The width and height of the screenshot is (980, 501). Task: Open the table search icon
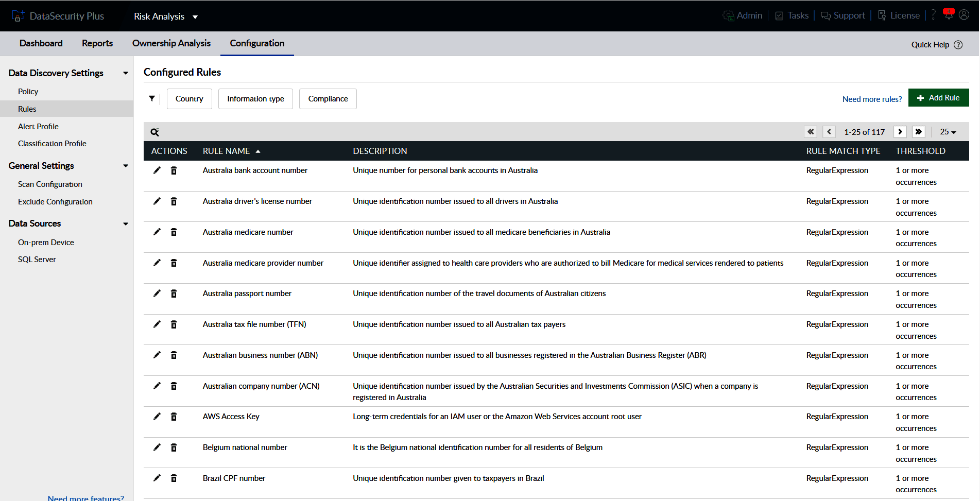154,132
